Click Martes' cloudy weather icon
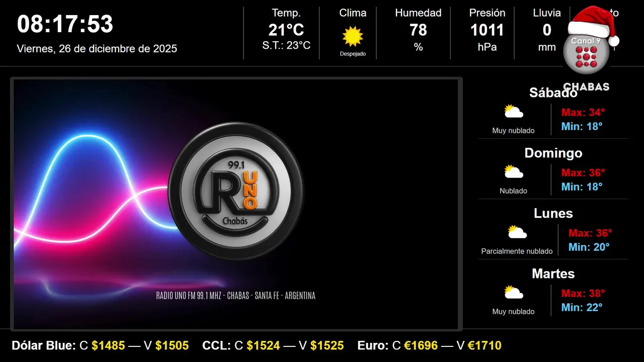 (x=514, y=293)
